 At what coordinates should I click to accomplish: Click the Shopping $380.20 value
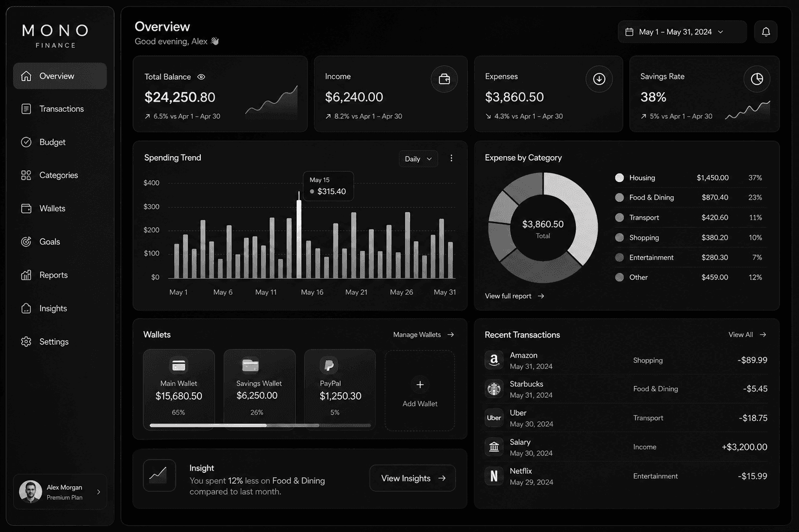tap(715, 238)
